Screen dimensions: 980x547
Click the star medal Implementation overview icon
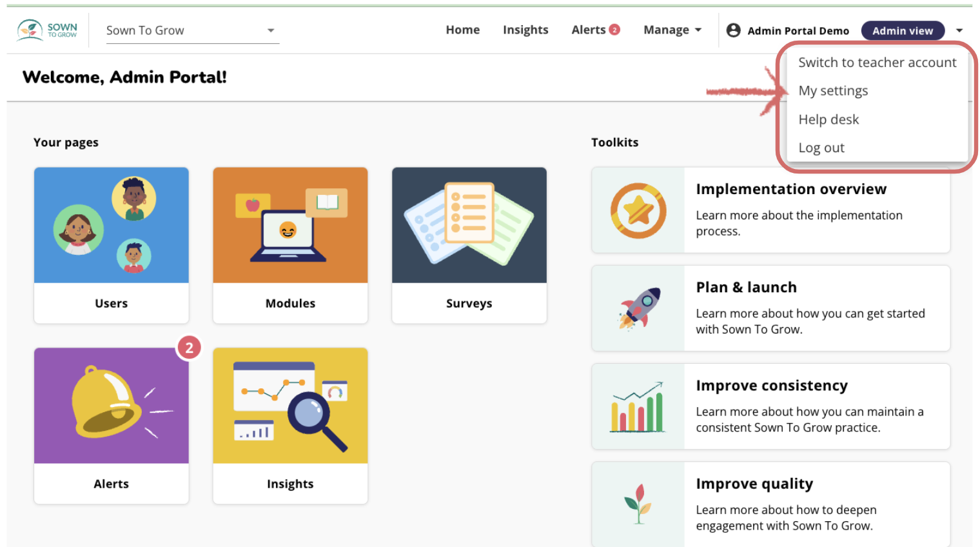638,210
